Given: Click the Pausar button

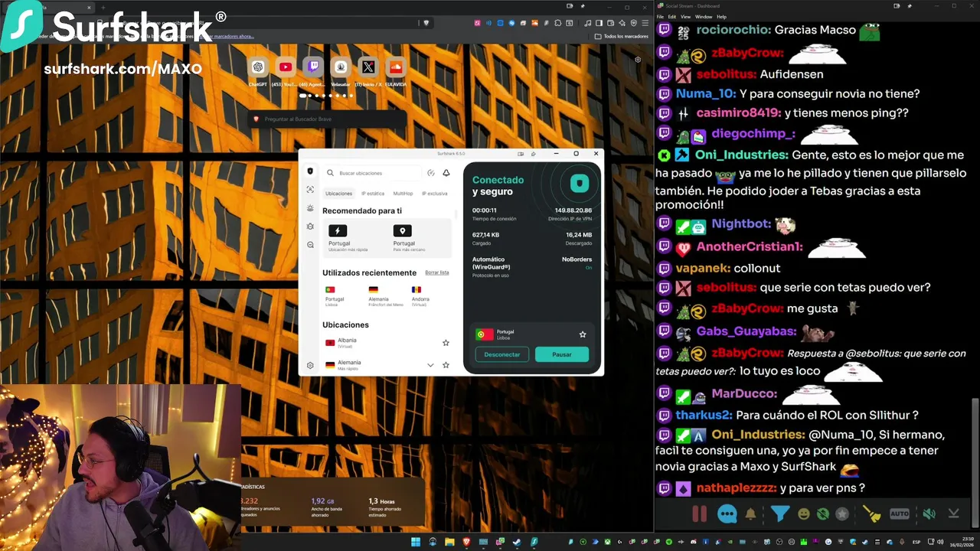Looking at the screenshot, I should tap(562, 354).
